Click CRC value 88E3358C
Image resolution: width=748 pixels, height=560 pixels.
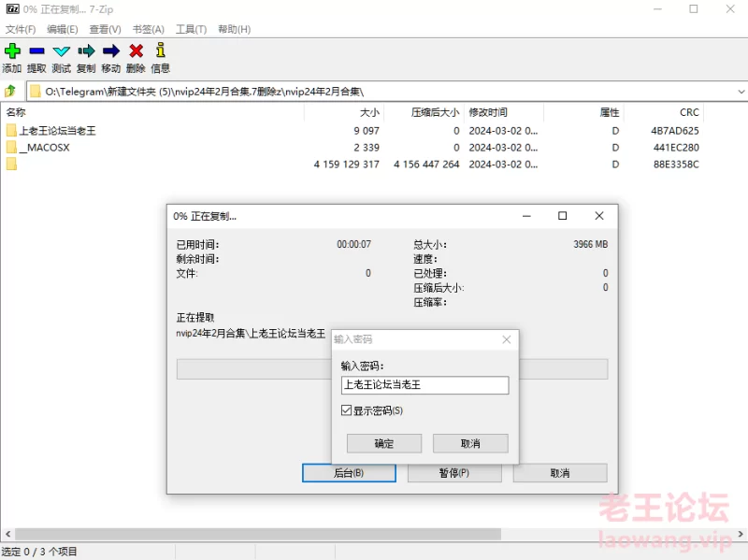pyautogui.click(x=676, y=165)
